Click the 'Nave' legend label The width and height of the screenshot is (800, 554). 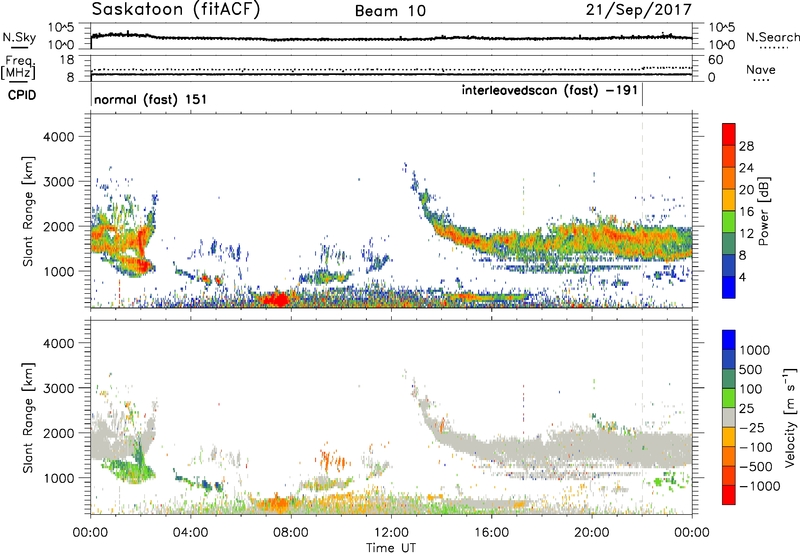coord(761,70)
